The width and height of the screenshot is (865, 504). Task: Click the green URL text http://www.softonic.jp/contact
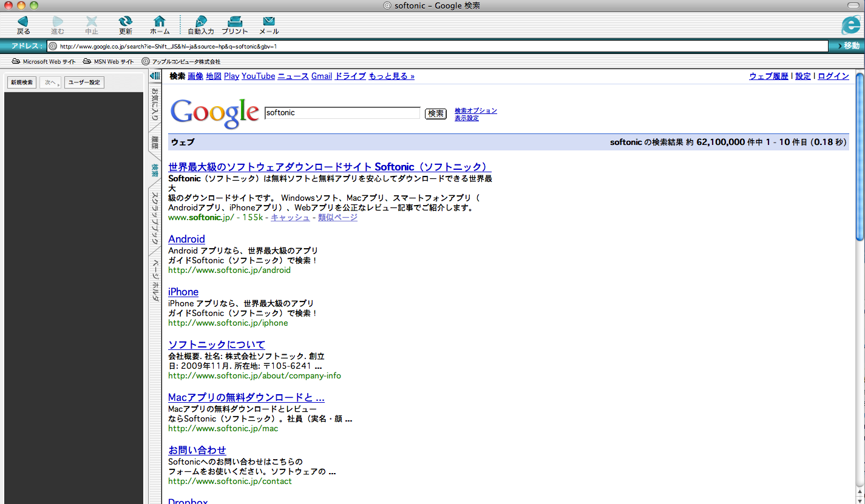(230, 481)
